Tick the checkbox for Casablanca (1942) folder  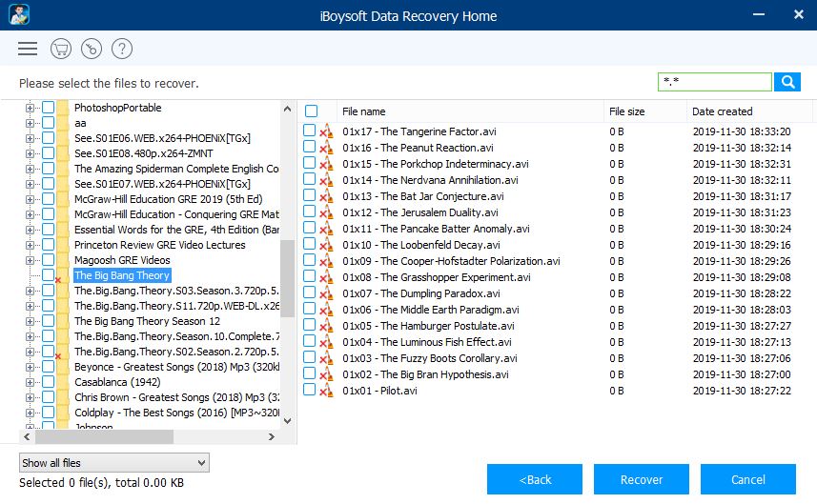(48, 382)
